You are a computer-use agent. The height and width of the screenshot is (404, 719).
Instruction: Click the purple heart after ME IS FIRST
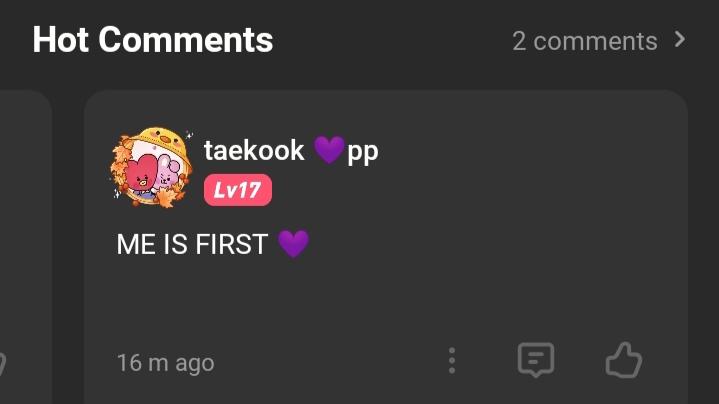click(294, 244)
